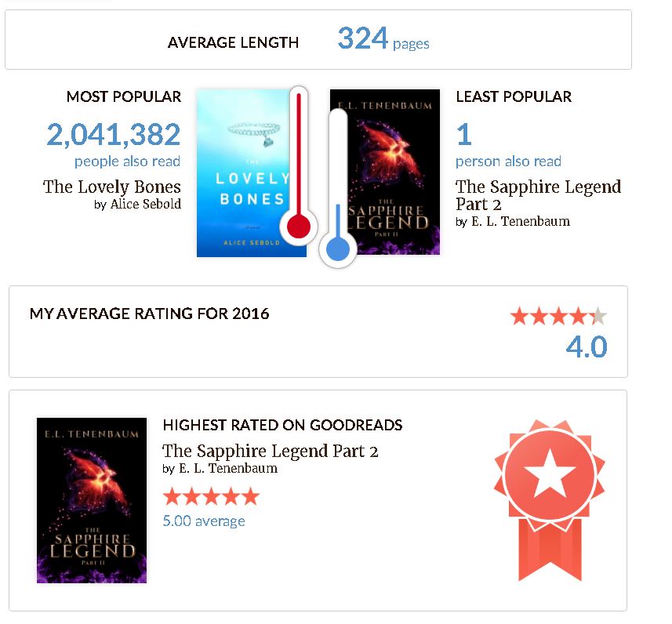Click the five-star rating under Sapphire Legend
Image resolution: width=672 pixels, height=624 pixels.
(210, 496)
